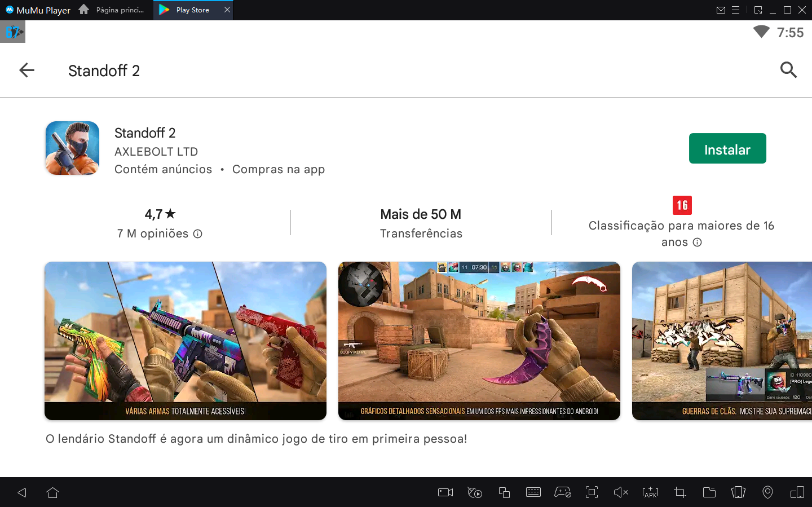Image resolution: width=812 pixels, height=507 pixels.
Task: Open the screenshot crop tool
Action: coord(679,492)
